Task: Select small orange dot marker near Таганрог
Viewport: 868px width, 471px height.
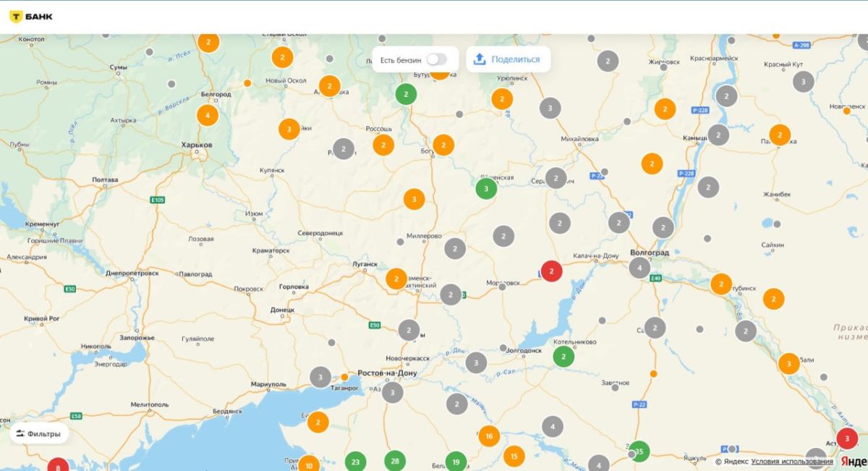Action: 344,377
